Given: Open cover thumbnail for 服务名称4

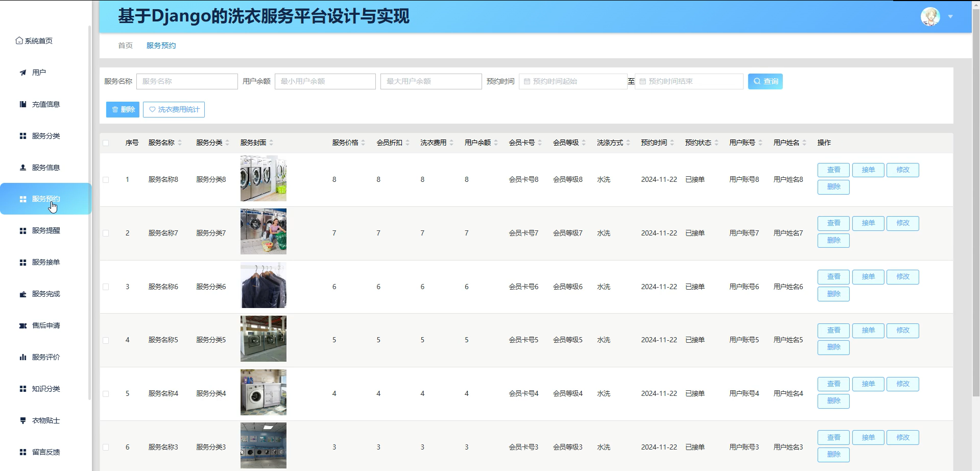Looking at the screenshot, I should (x=264, y=392).
